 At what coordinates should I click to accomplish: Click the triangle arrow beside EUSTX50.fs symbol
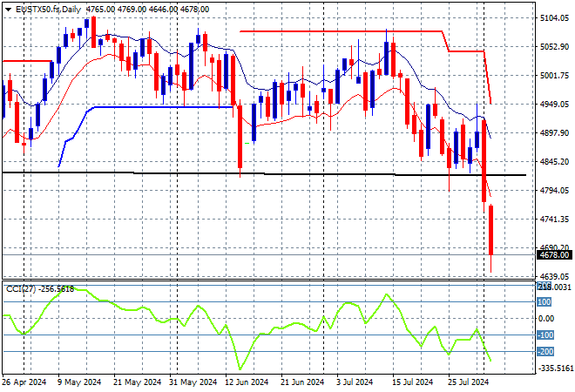pos(8,9)
